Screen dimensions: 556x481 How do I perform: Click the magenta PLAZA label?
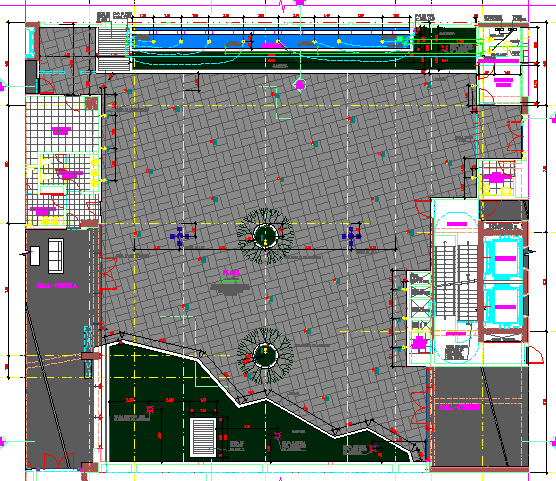(232, 272)
